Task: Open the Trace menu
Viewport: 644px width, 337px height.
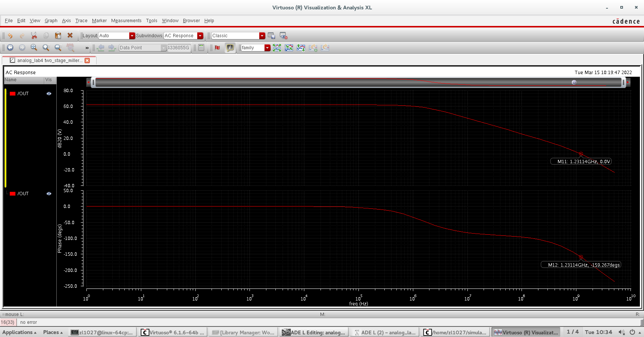Action: 81,21
